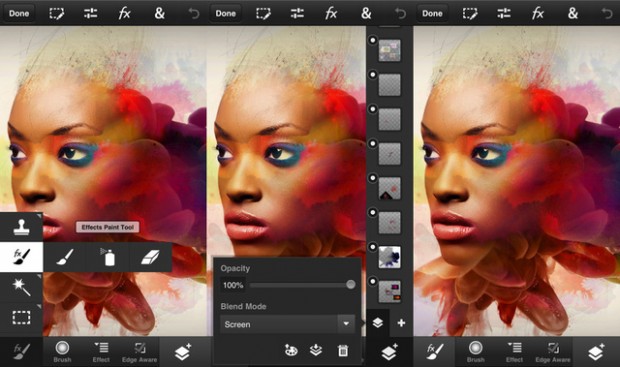Toggle visibility of the bottom layer

point(372,281)
